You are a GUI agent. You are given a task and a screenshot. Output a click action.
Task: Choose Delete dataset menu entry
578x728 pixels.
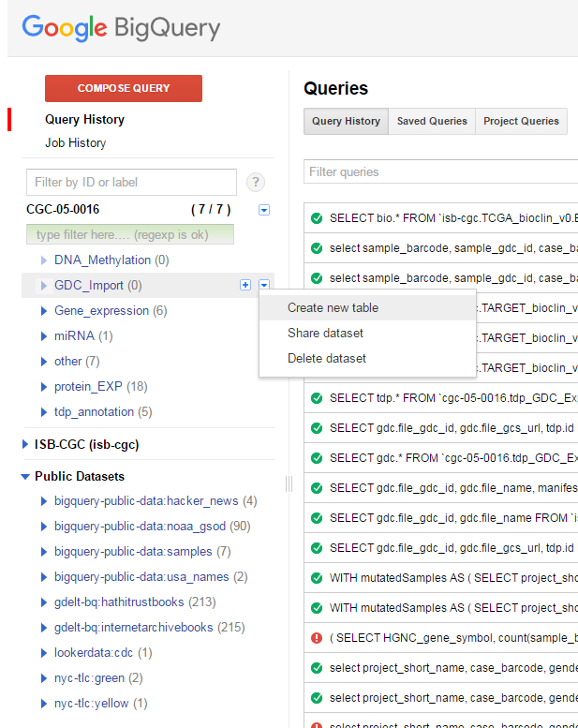point(368,359)
